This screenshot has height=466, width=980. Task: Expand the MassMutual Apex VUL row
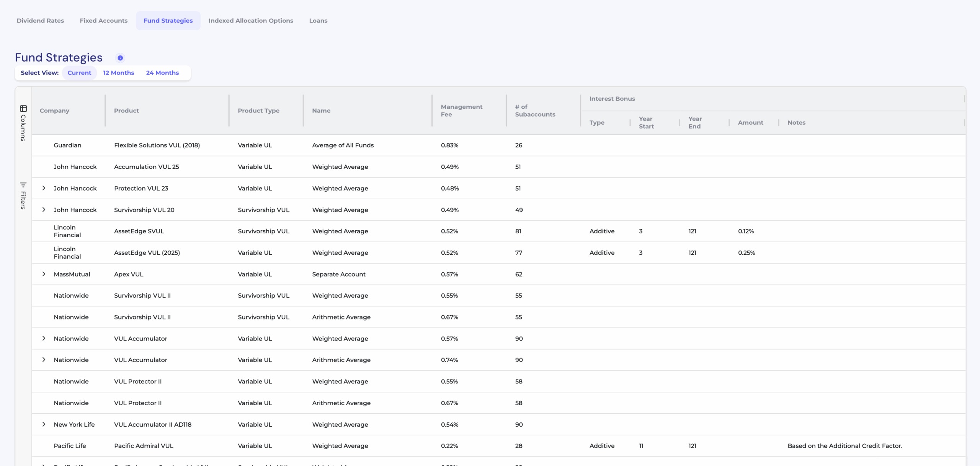coord(44,274)
